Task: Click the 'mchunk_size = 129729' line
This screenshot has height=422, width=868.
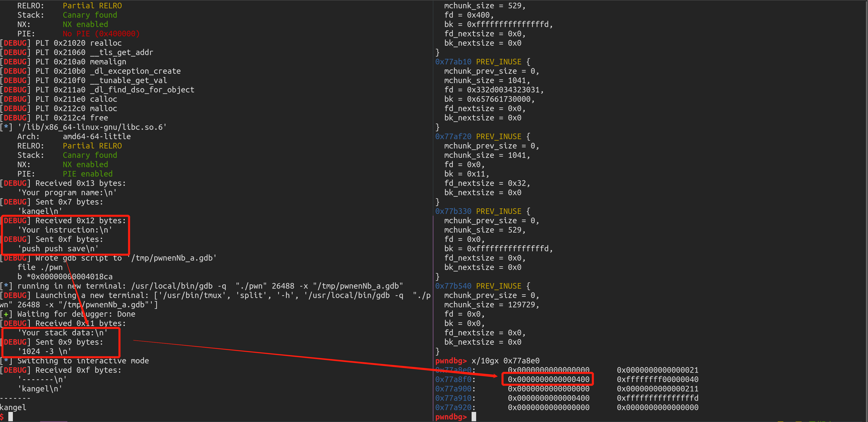Action: tap(491, 305)
